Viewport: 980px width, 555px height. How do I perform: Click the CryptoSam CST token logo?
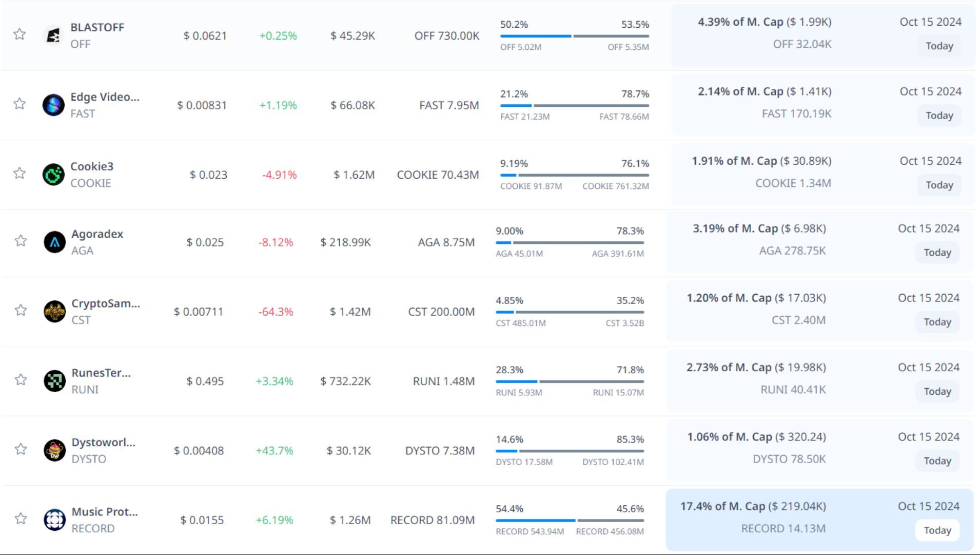(54, 312)
